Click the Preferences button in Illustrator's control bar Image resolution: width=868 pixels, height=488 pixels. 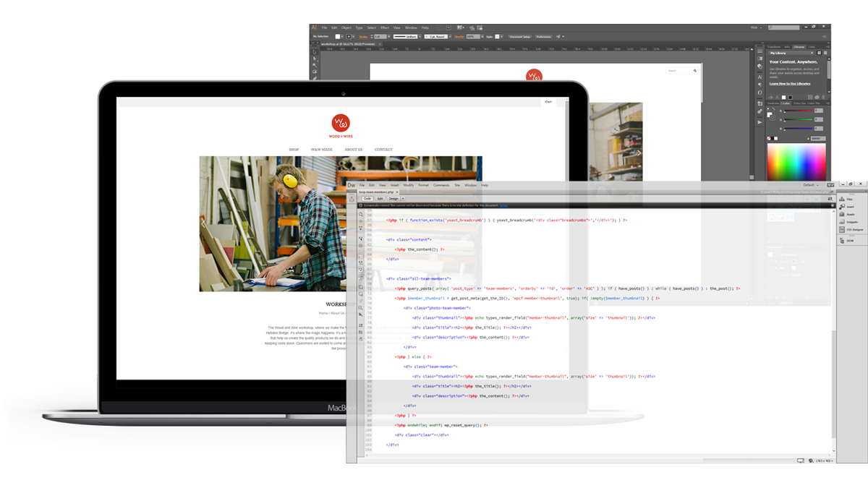[x=543, y=36]
